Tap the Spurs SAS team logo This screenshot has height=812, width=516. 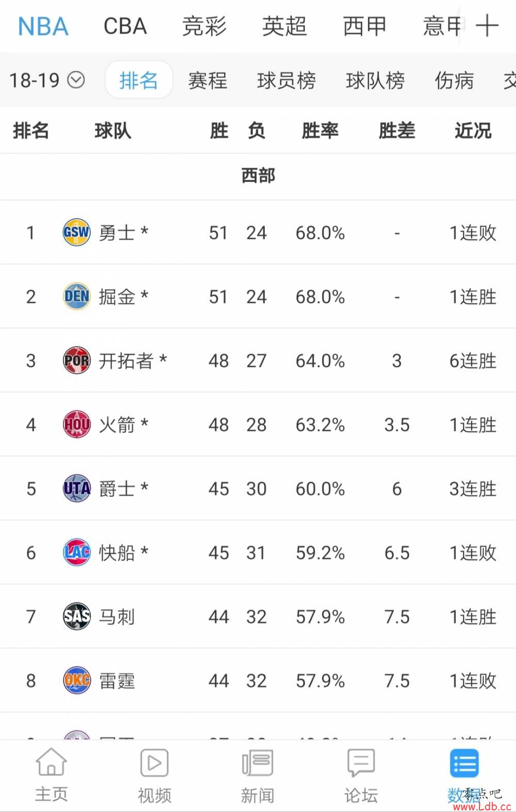click(x=76, y=616)
